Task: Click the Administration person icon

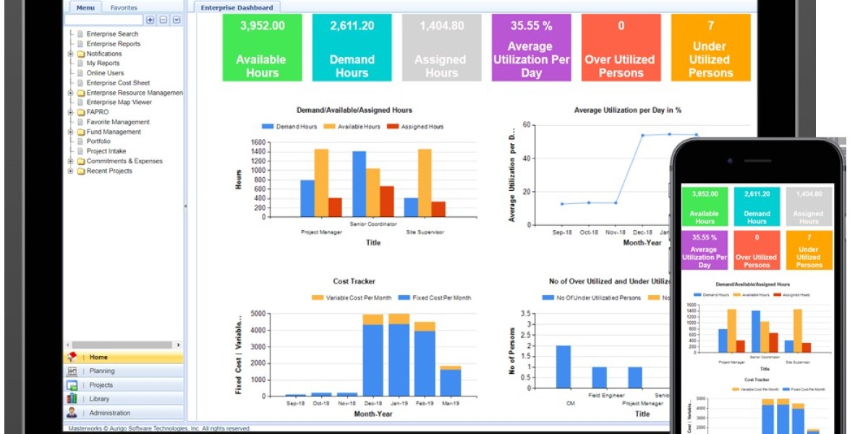Action: click(72, 413)
